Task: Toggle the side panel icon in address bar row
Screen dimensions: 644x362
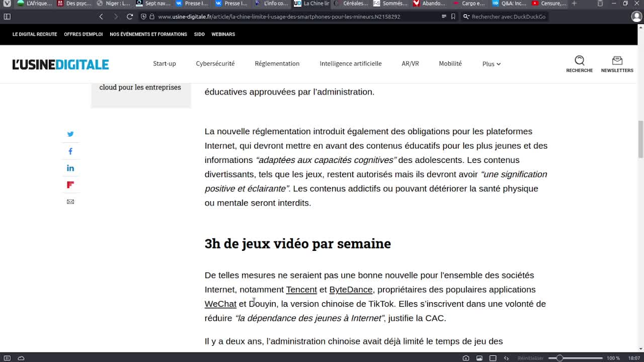Action: [x=7, y=17]
